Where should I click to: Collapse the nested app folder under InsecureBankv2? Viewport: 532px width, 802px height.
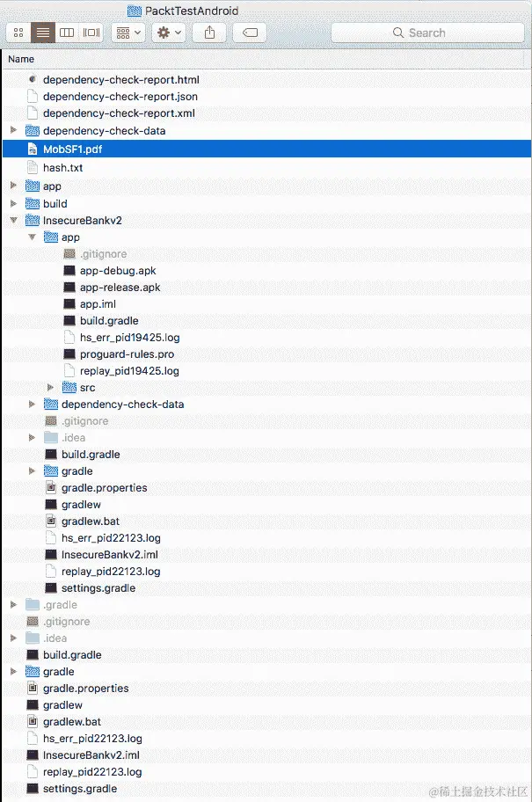point(33,237)
